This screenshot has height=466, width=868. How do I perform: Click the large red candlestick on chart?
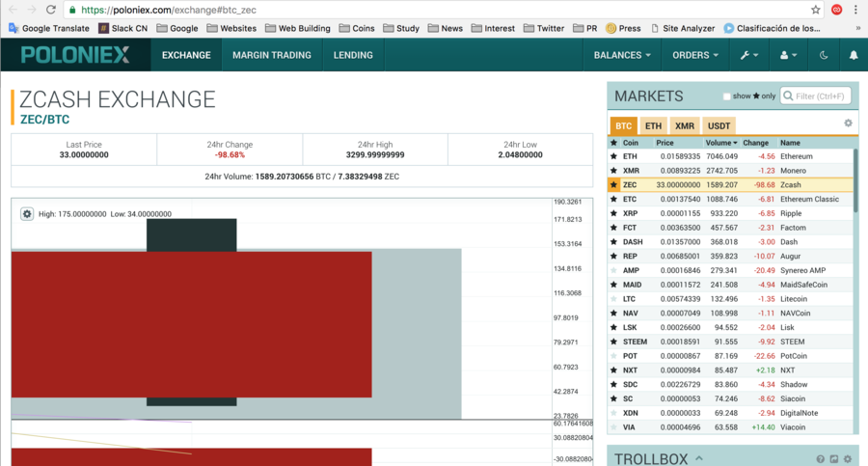191,324
